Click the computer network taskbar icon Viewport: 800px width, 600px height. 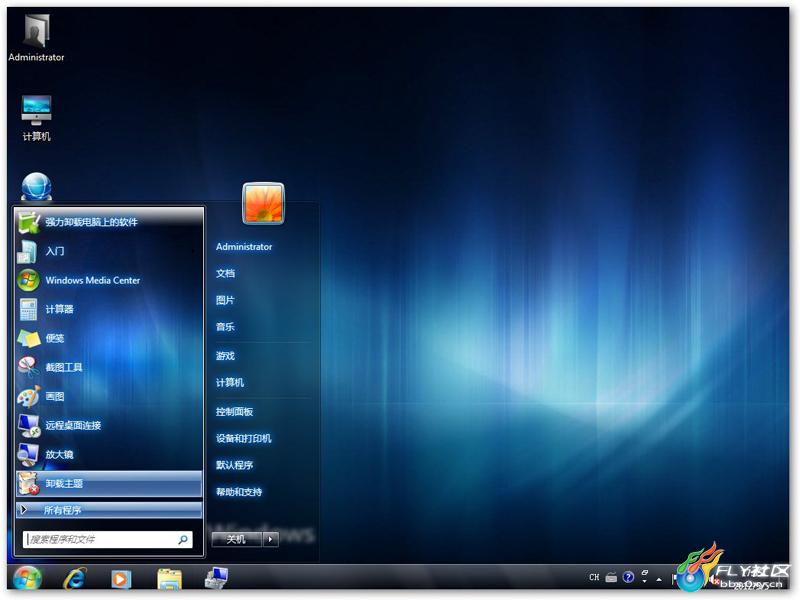click(216, 578)
